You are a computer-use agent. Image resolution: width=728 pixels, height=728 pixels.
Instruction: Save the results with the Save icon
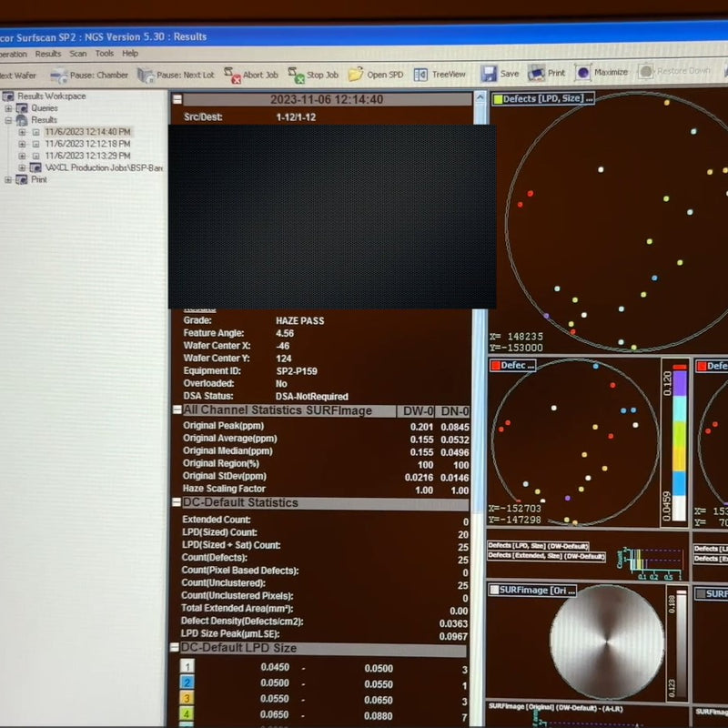[489, 73]
